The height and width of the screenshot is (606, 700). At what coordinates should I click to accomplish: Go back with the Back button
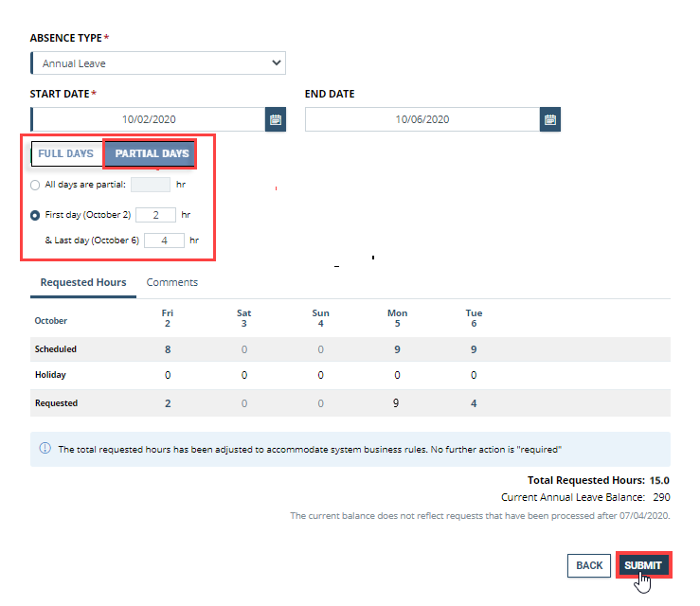click(589, 565)
